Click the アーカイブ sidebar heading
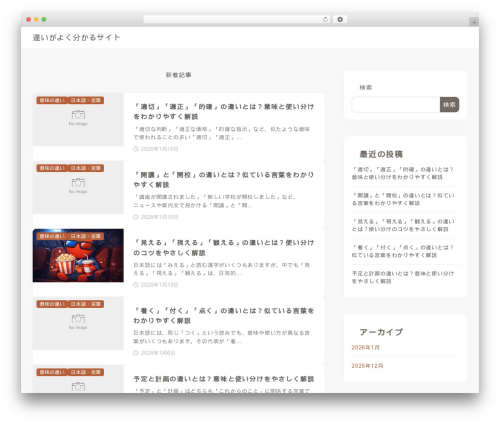 point(381,332)
